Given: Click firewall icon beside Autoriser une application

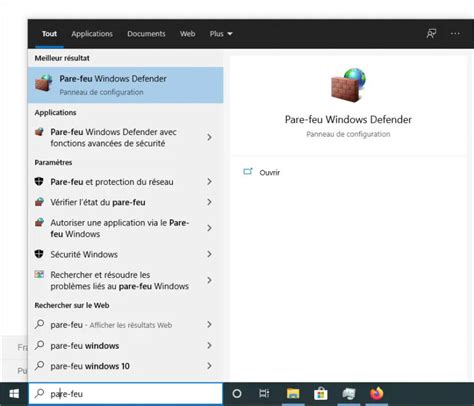Looking at the screenshot, I should pyautogui.click(x=39, y=222).
